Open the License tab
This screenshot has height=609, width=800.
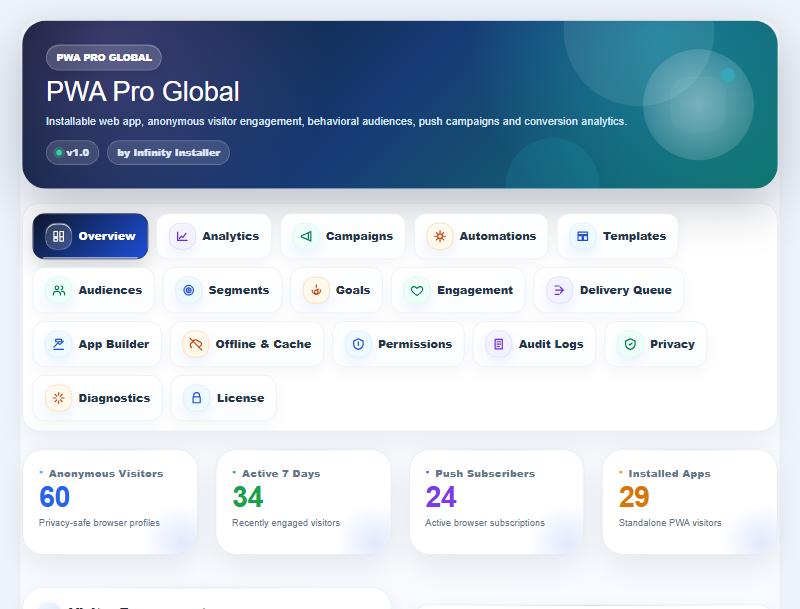pyautogui.click(x=223, y=398)
